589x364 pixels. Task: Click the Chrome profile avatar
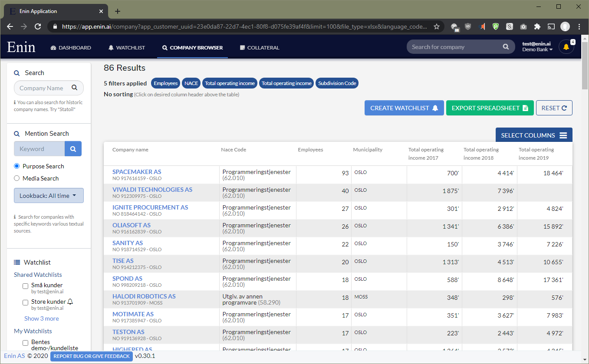565,26
